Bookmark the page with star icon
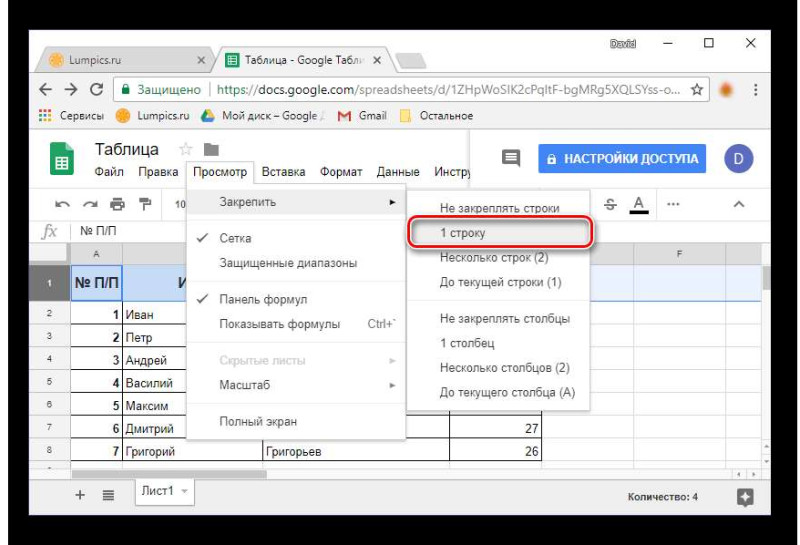This screenshot has height=545, width=800. tap(696, 90)
